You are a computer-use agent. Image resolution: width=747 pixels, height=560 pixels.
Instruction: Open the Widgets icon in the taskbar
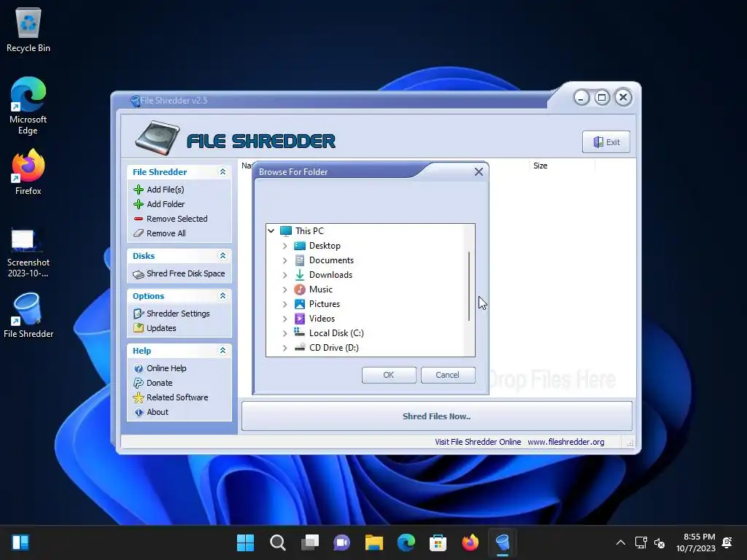pos(20,542)
